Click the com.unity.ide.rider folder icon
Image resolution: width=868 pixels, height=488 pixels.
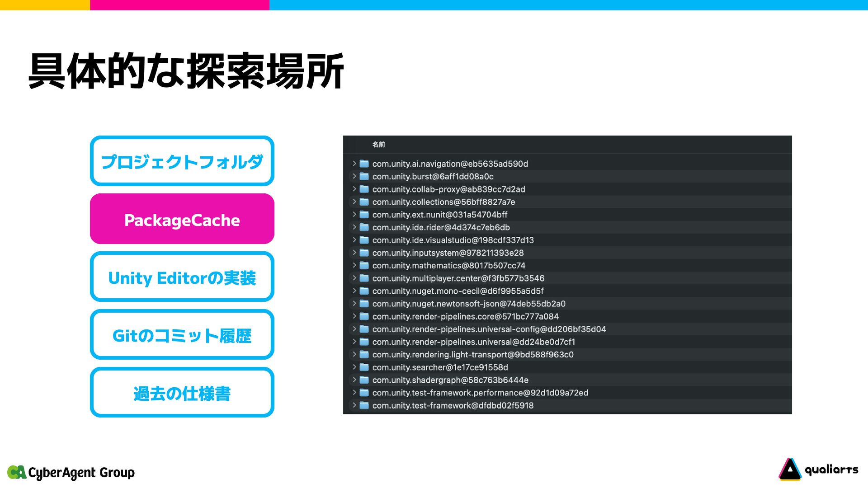tap(364, 227)
